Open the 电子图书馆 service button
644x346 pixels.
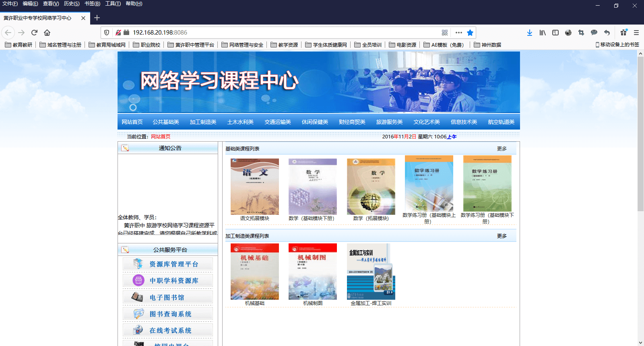(167, 297)
